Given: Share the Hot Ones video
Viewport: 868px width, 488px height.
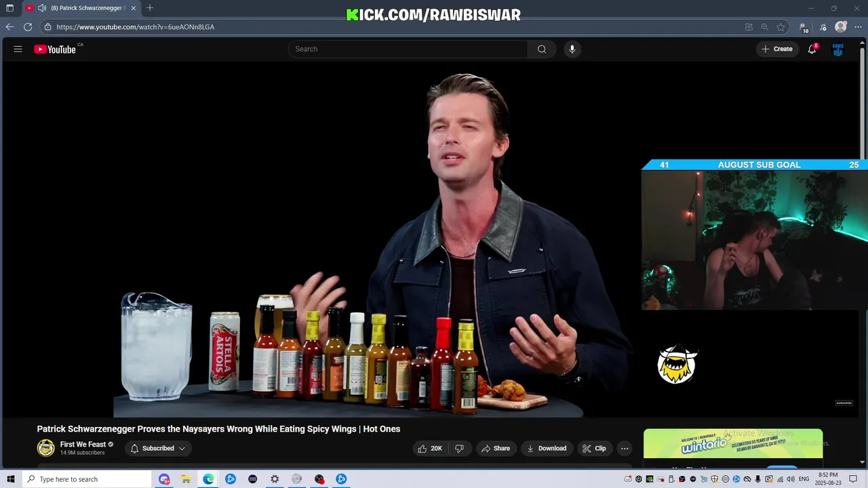Looking at the screenshot, I should click(x=495, y=448).
